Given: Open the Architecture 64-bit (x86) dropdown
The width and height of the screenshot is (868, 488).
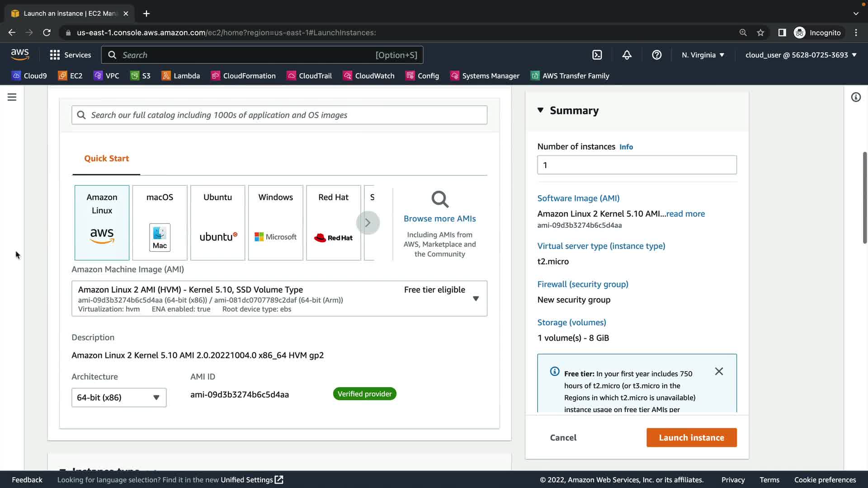Looking at the screenshot, I should point(118,398).
